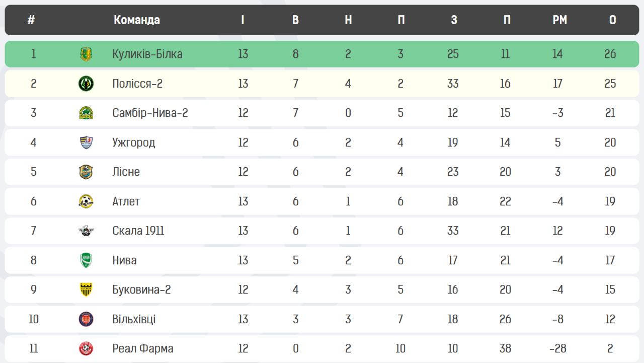
Task: Click the # rank column header
Action: click(x=31, y=20)
